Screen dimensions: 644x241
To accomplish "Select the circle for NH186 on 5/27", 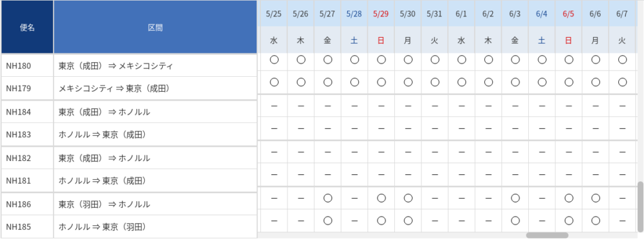I will coord(327,198).
